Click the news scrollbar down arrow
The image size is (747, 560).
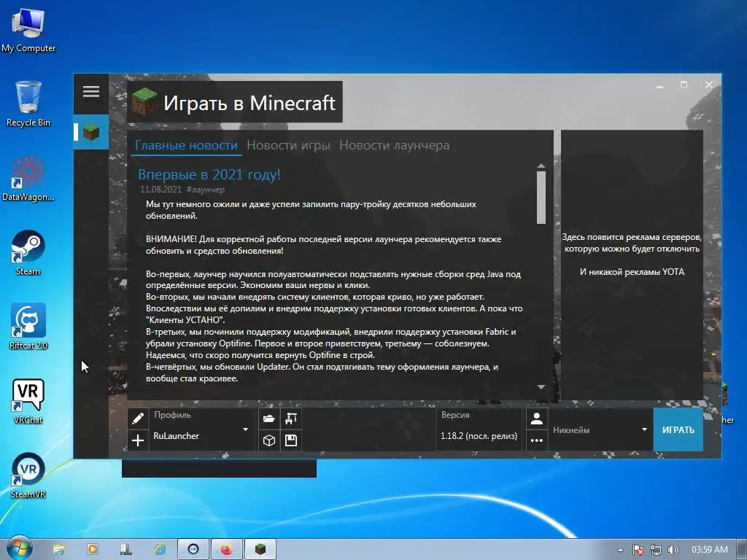point(541,386)
